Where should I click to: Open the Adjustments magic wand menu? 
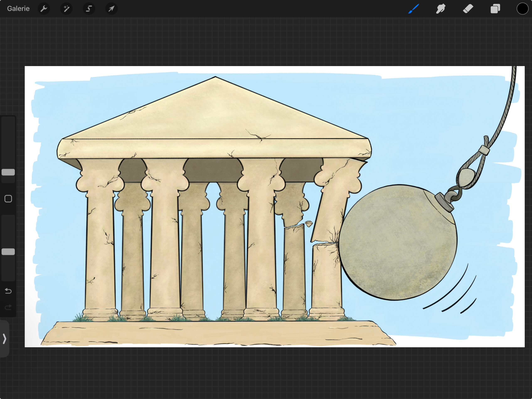coord(66,9)
